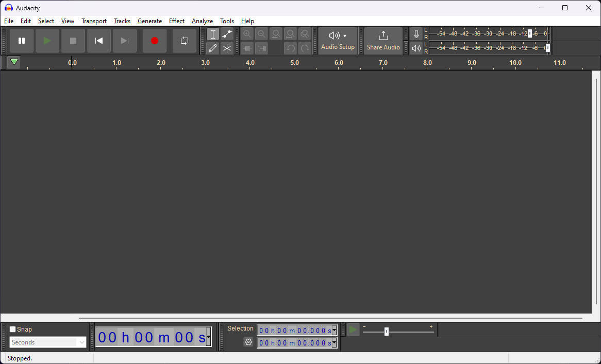Enable Loop playback

[x=185, y=41]
